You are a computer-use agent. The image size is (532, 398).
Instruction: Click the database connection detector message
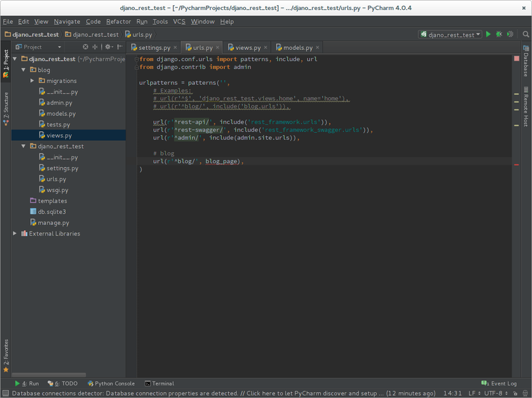[224, 393]
